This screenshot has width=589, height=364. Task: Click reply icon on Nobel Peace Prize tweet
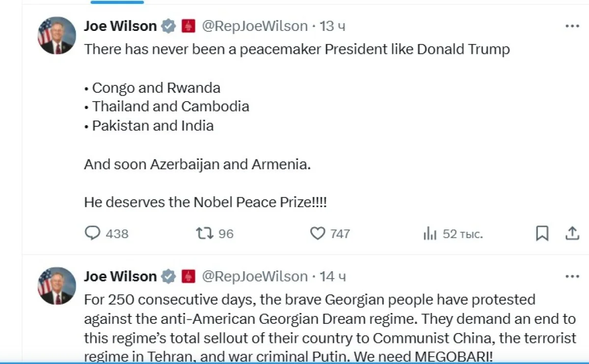click(x=92, y=233)
